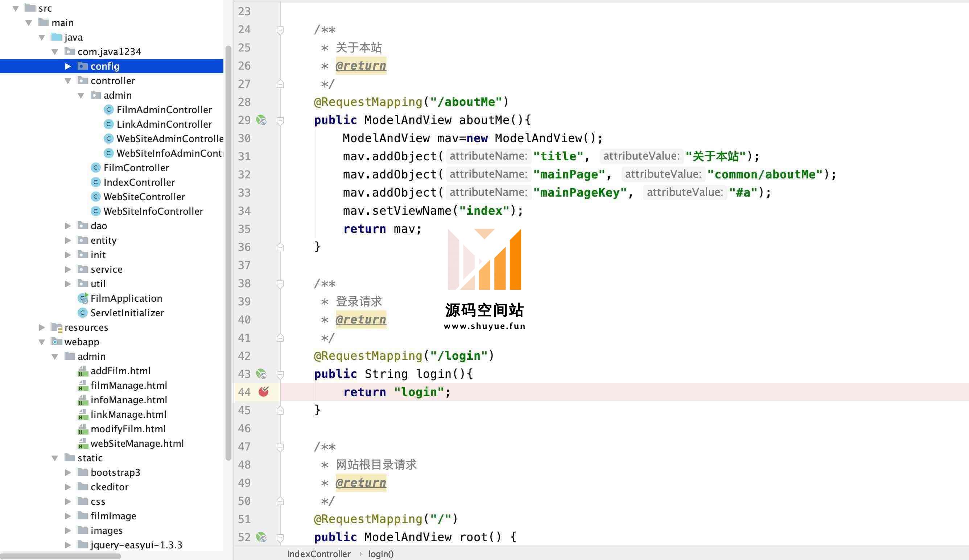Open FilmController class

pyautogui.click(x=130, y=168)
